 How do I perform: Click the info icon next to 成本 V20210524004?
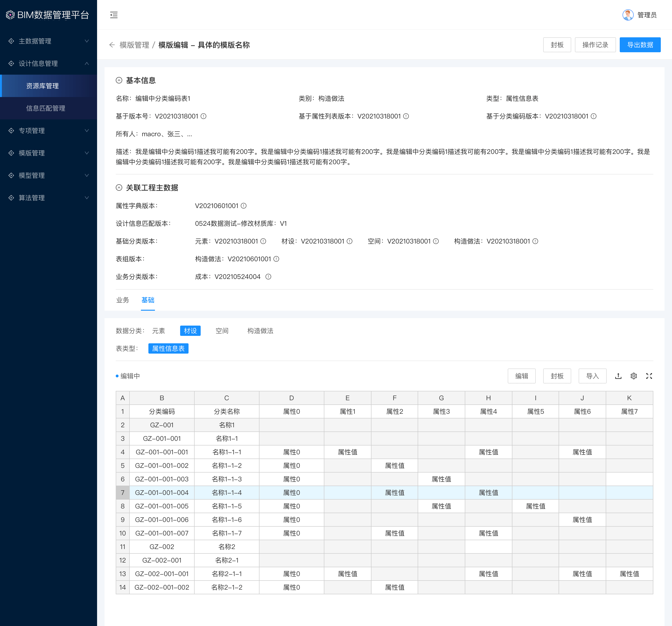268,277
